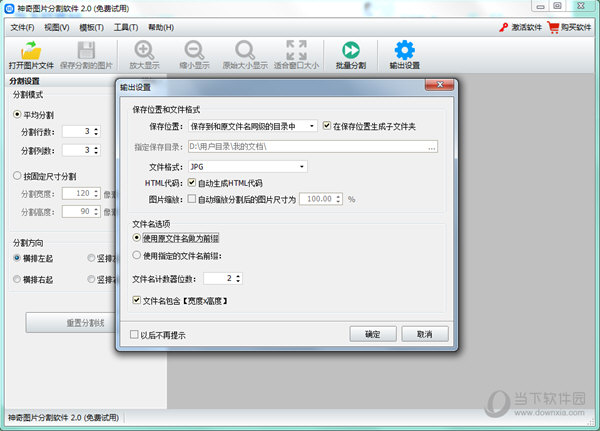Click the 缩小显示 zoom-out icon
Image resolution: width=600 pixels, height=431 pixels.
pos(194,49)
